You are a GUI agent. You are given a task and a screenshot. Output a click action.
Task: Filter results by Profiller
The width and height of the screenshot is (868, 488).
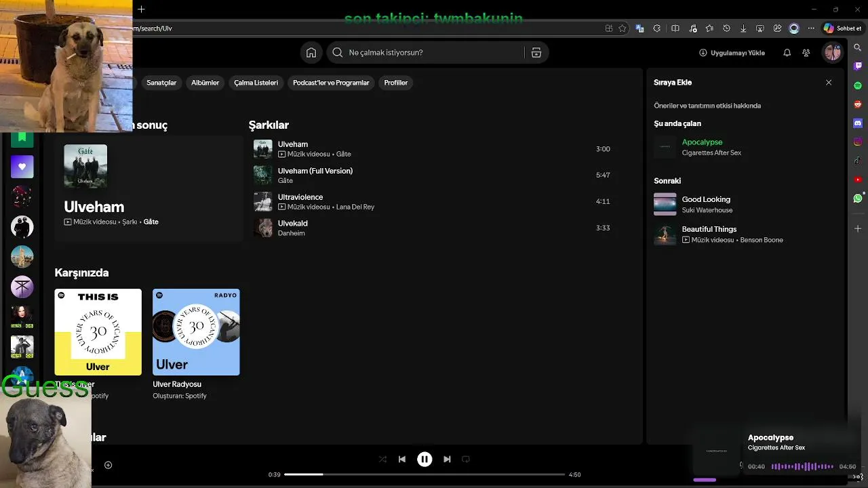pyautogui.click(x=395, y=83)
